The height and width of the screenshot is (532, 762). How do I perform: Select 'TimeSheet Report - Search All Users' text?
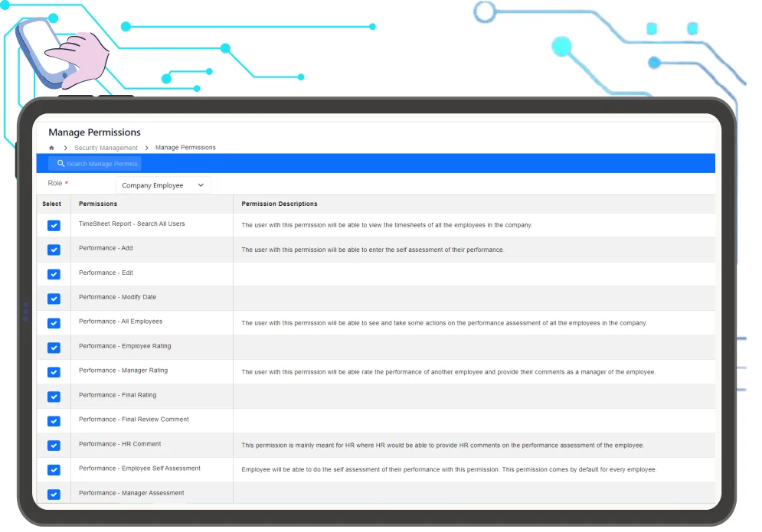tap(132, 224)
